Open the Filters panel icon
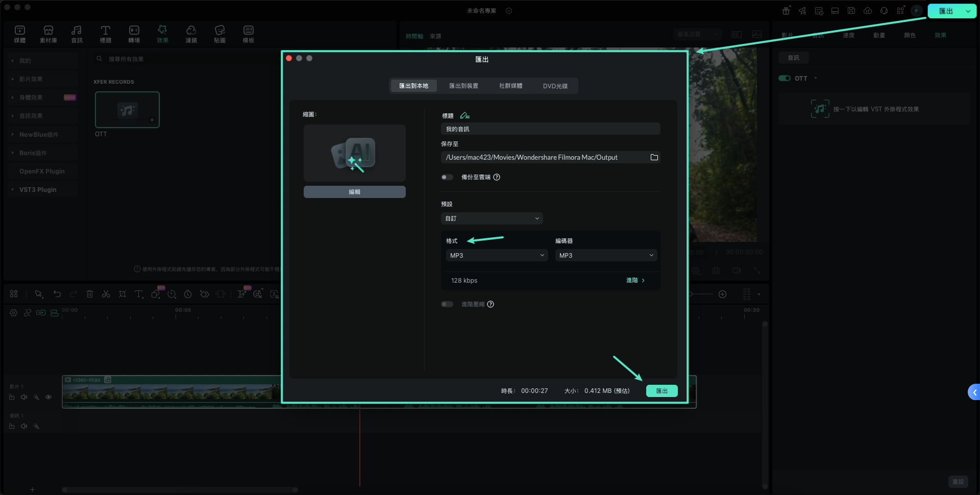Image resolution: width=980 pixels, height=495 pixels. [191, 34]
